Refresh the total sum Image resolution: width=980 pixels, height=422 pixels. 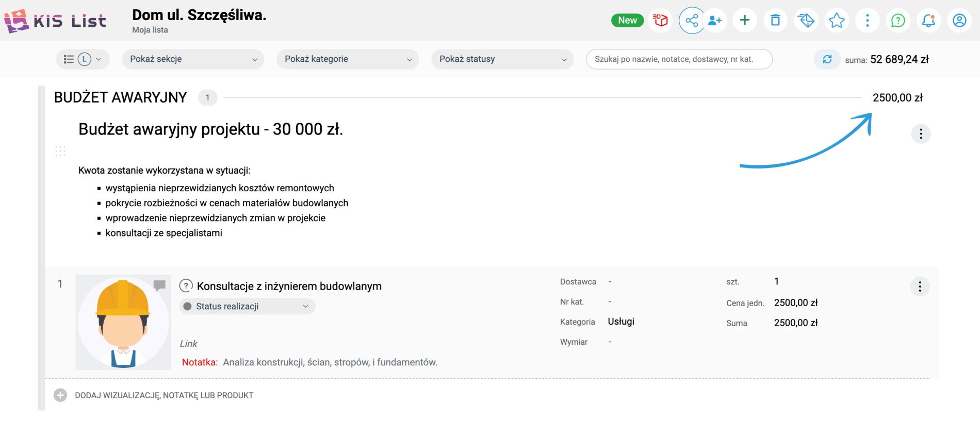[x=827, y=59]
